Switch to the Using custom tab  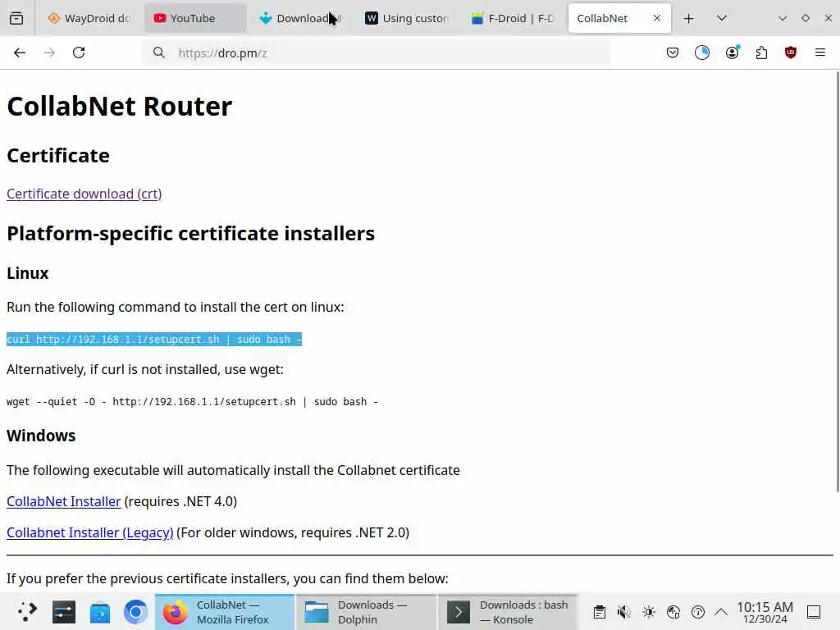pos(408,18)
